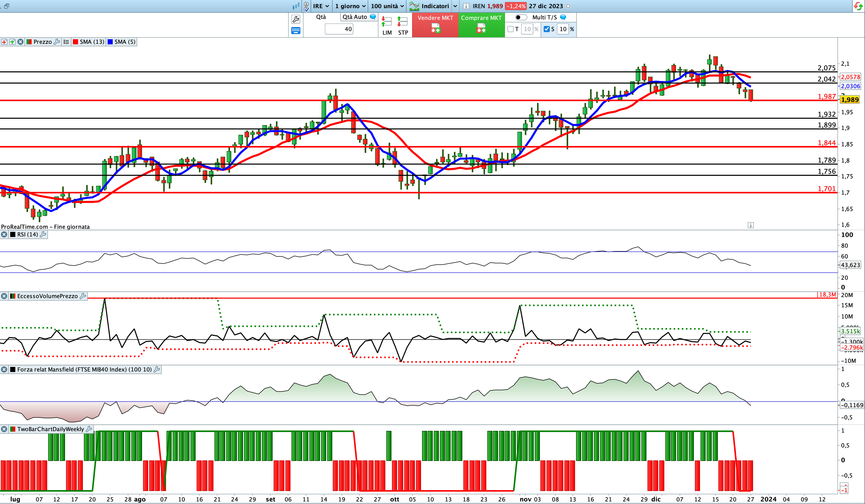Restore window with top-left window icon
This screenshot has width=865, height=504.
(x=7, y=6)
